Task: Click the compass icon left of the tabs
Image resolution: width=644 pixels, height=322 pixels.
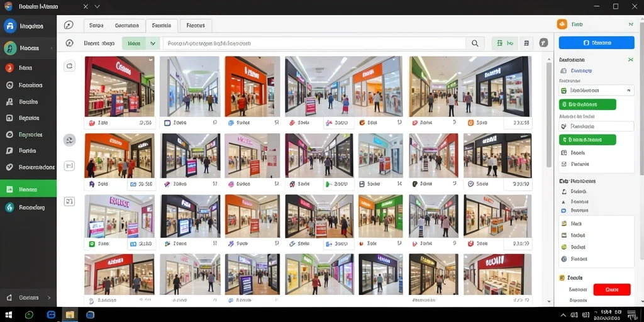Action: (69, 25)
